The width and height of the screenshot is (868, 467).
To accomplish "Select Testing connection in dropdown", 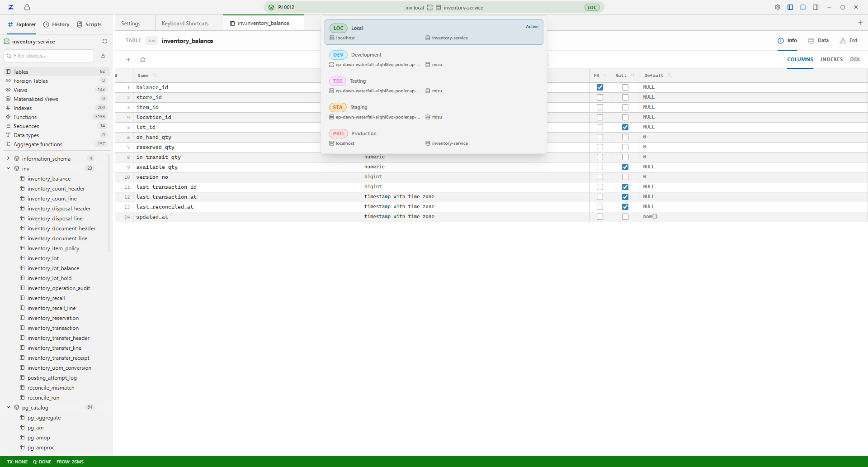I will click(434, 86).
